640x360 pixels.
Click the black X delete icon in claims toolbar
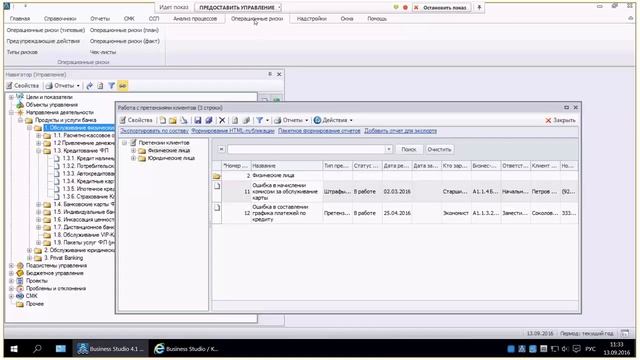pyautogui.click(x=222, y=120)
